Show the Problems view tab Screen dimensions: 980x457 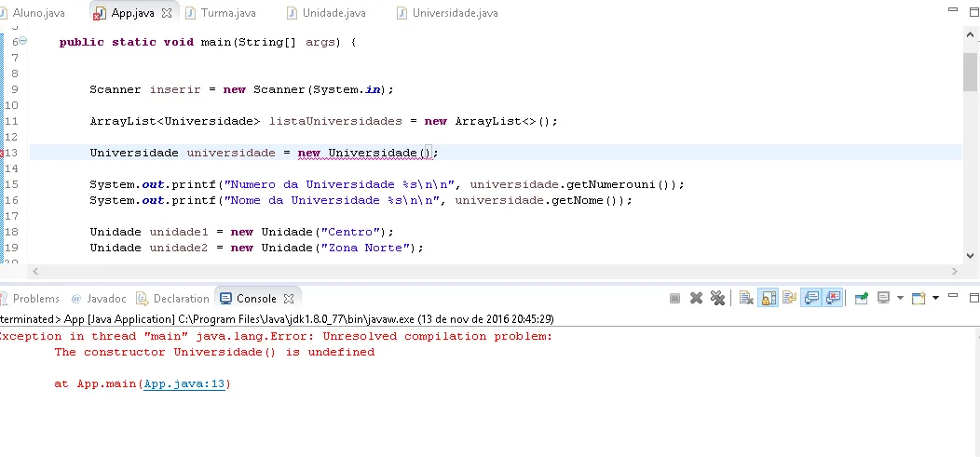coord(30,299)
